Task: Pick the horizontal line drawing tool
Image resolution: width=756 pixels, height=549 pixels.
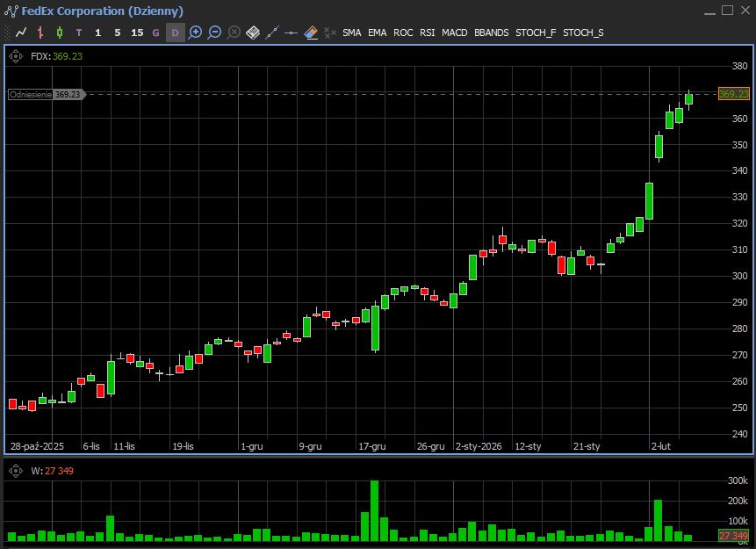Action: tap(291, 33)
